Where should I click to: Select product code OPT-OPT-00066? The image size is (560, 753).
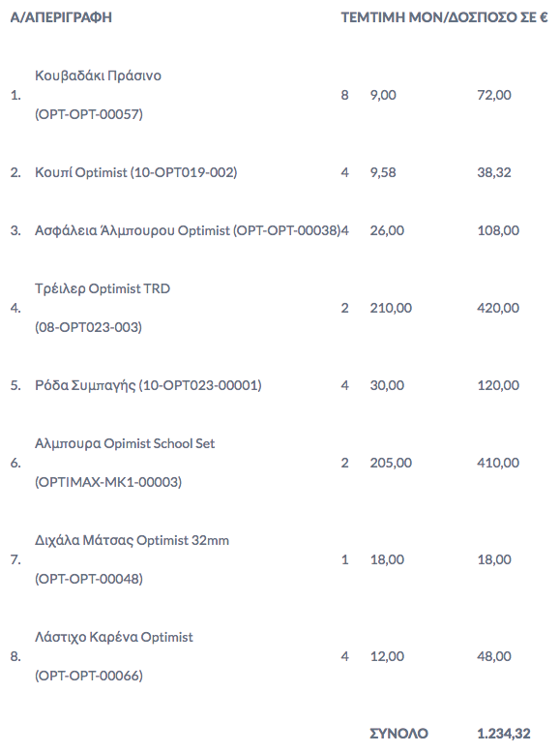coord(89,676)
